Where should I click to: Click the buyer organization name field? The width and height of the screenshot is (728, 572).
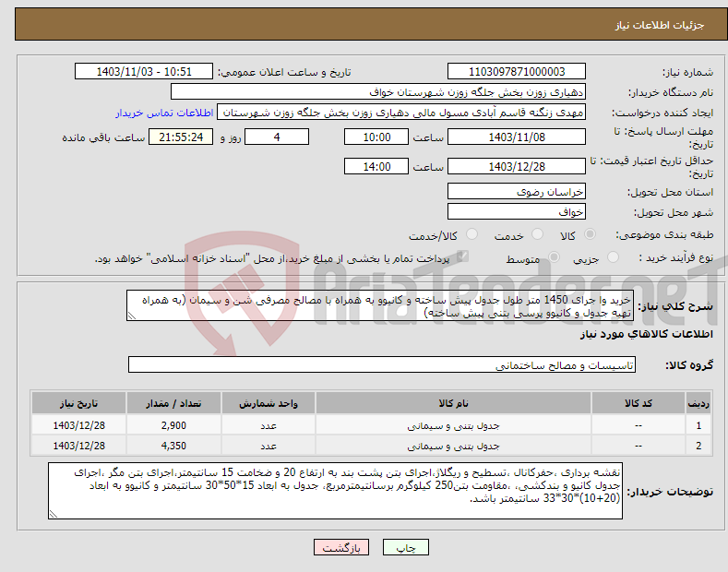[x=378, y=92]
